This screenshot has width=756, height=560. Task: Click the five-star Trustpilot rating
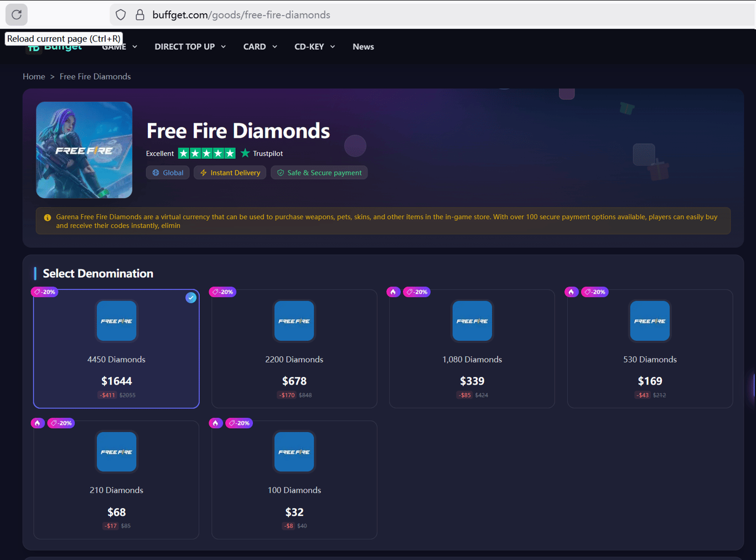[x=207, y=153]
